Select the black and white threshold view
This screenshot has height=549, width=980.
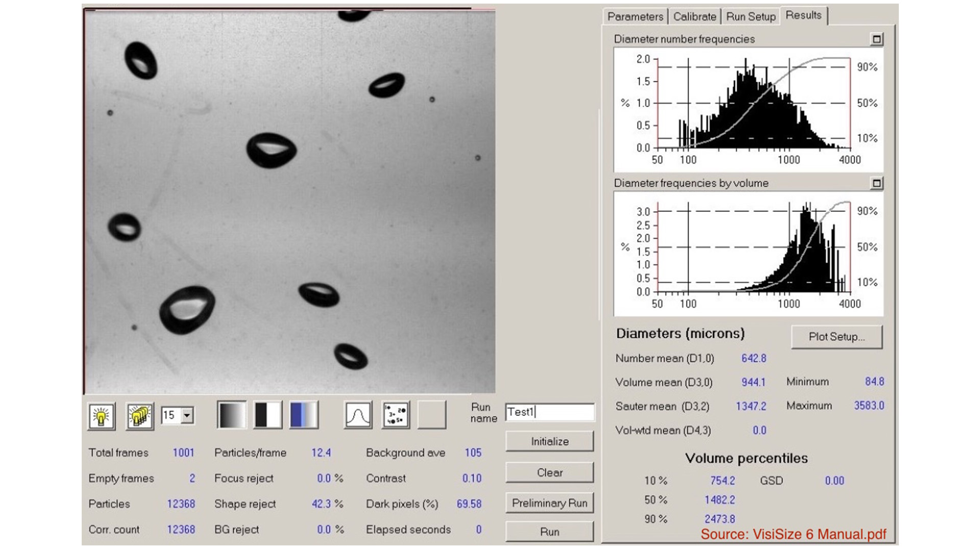point(268,415)
